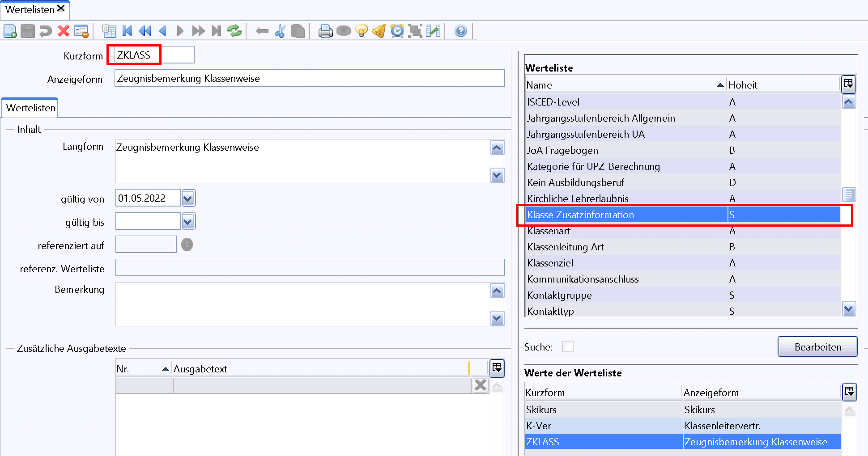This screenshot has height=456, width=868.
Task: Jump to the first record
Action: tap(127, 31)
